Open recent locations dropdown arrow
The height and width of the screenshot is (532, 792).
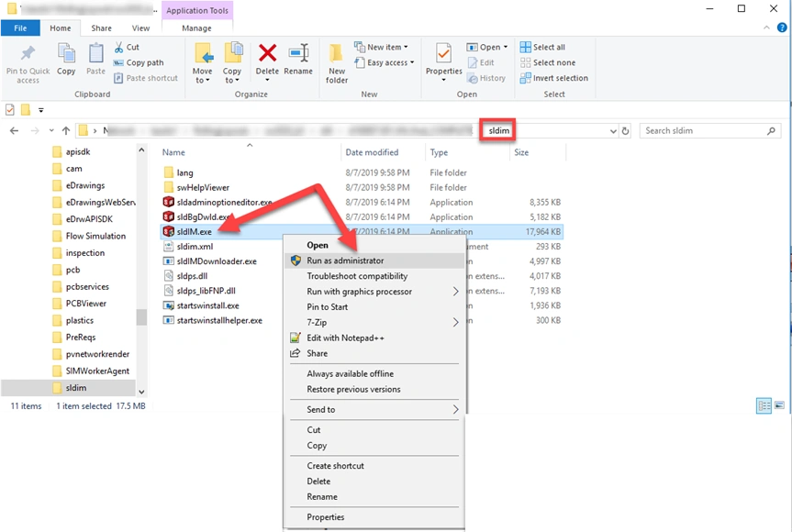[51, 131]
